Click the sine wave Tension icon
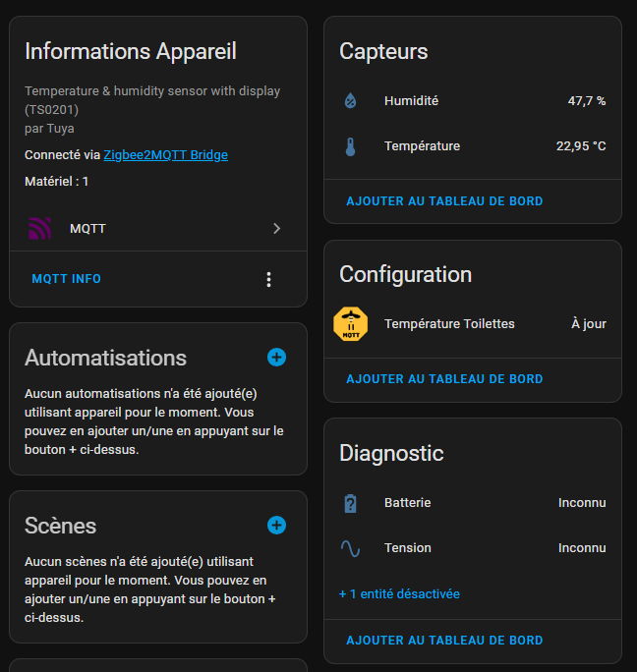 350,548
